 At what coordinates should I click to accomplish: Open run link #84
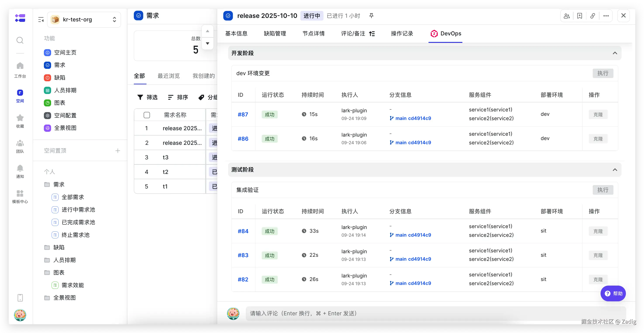(243, 231)
